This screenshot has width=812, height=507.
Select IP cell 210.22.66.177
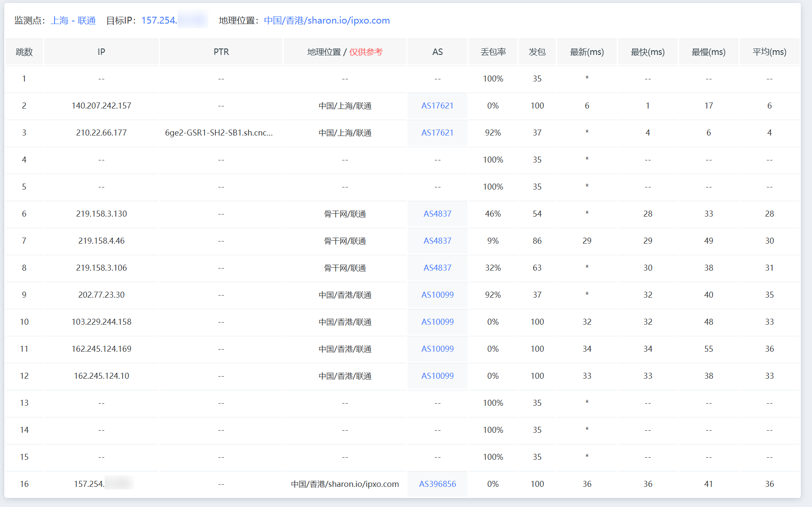tap(101, 133)
